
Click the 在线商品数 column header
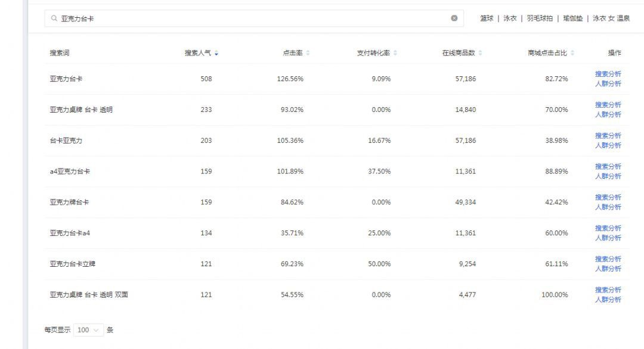pyautogui.click(x=459, y=53)
